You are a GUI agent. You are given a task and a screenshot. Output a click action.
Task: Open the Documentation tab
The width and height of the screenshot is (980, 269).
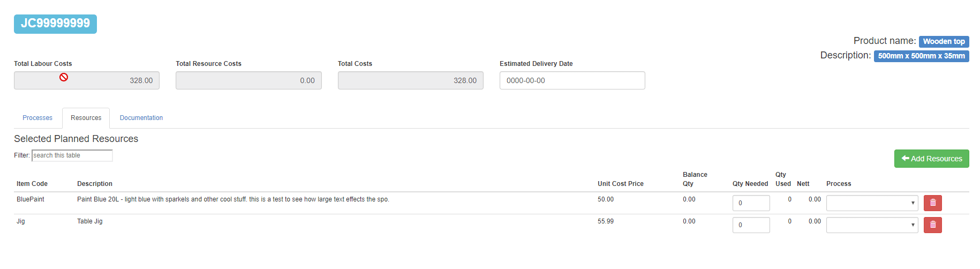141,118
